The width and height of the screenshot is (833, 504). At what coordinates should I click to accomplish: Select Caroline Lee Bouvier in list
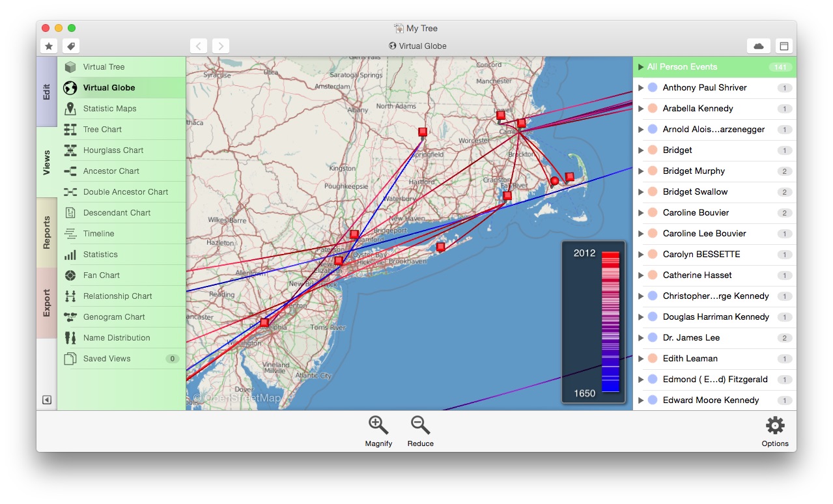point(714,234)
